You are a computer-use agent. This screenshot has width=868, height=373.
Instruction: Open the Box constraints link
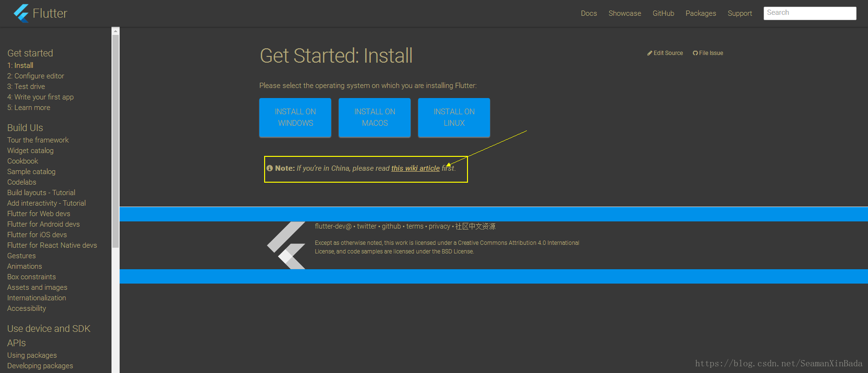pos(32,277)
